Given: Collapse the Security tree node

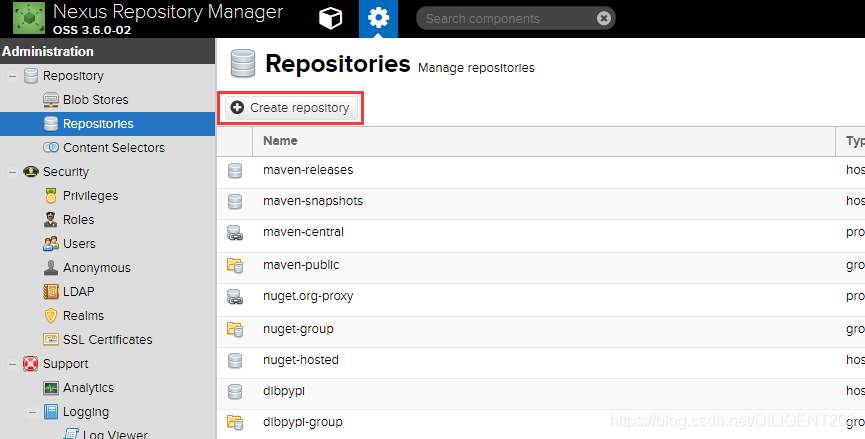Looking at the screenshot, I should [x=12, y=172].
